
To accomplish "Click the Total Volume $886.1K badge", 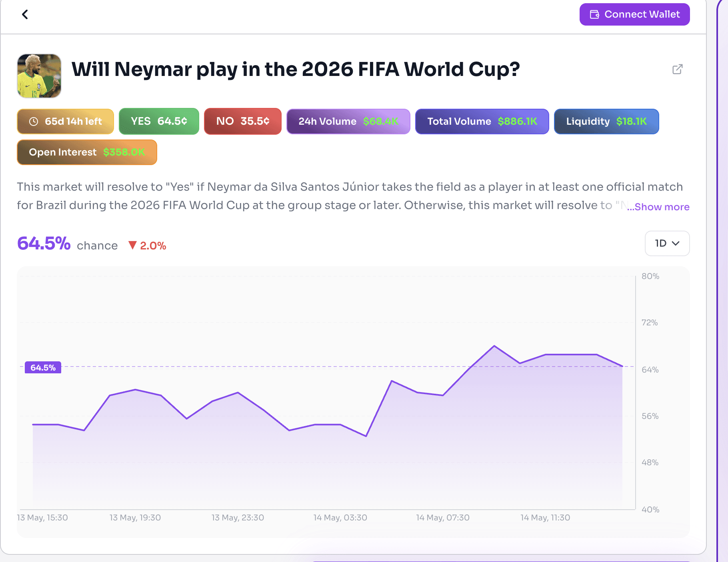I will click(482, 122).
